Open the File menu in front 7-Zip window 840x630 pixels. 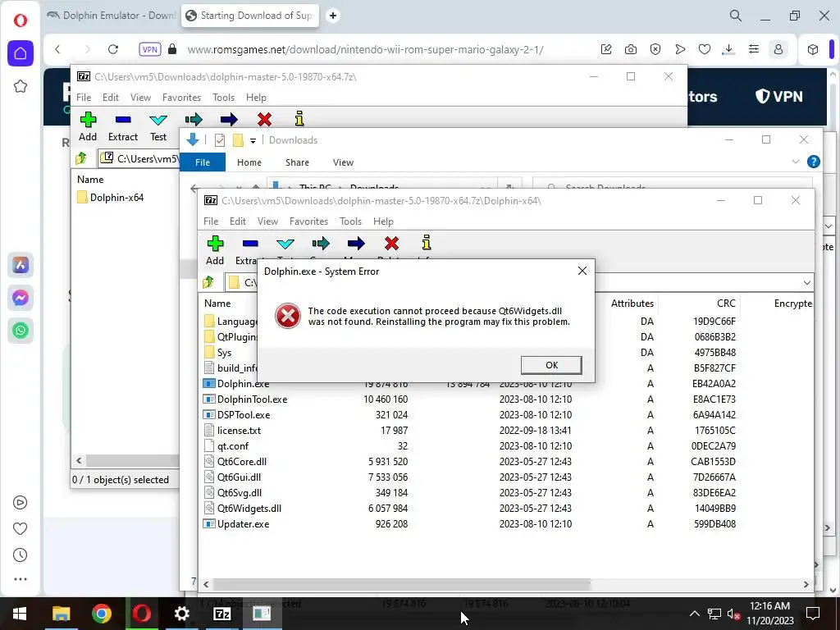tap(211, 221)
